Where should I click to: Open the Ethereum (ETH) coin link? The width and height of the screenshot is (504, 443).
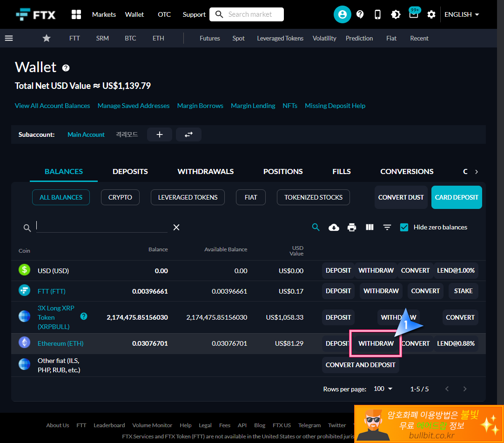click(60, 343)
